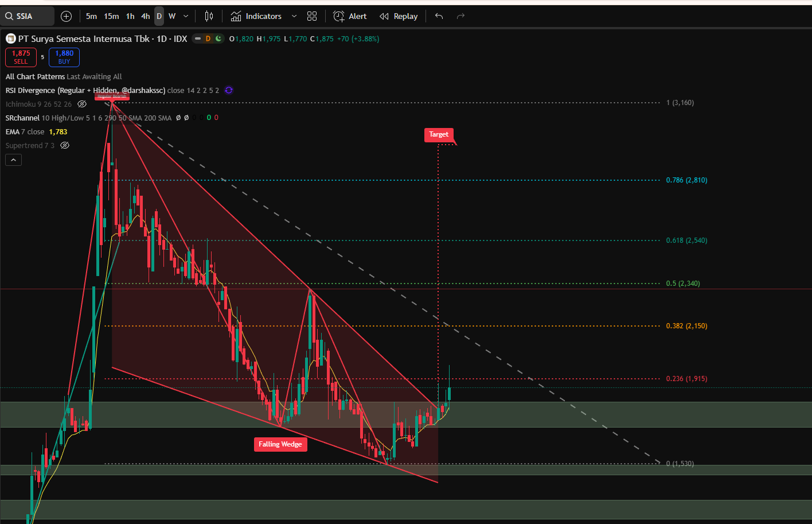Start bar Replay mode
Viewport: 812px width, 524px height.
[x=399, y=16]
